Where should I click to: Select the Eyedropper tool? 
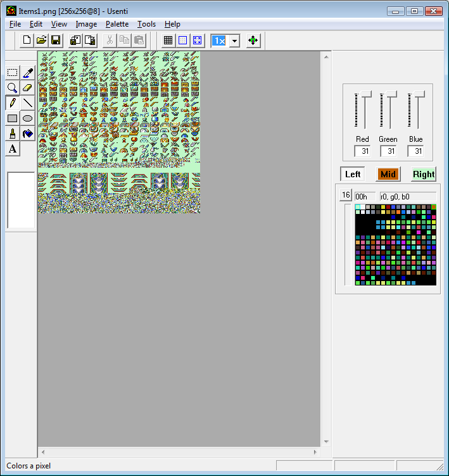pos(28,73)
